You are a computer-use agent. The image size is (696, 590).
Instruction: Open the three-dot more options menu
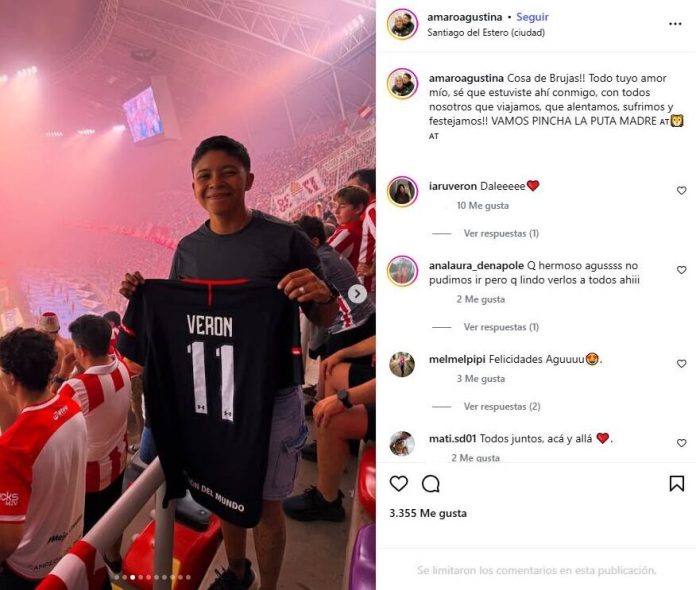point(675,24)
